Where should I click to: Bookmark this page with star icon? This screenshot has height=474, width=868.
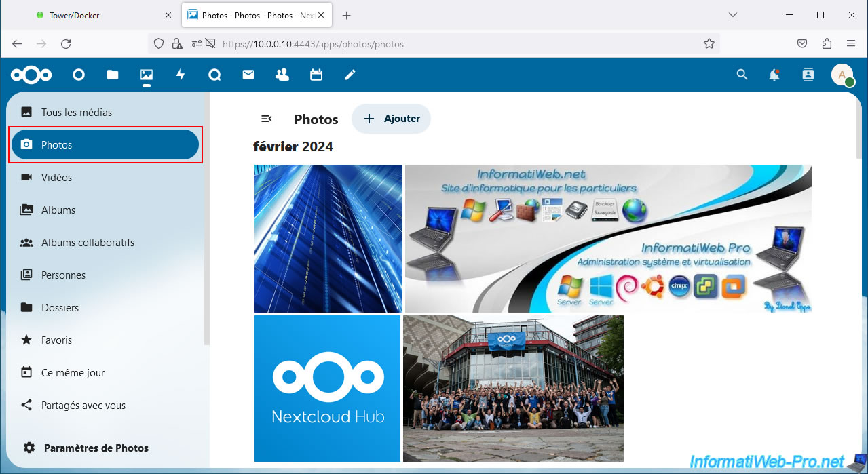pyautogui.click(x=709, y=44)
